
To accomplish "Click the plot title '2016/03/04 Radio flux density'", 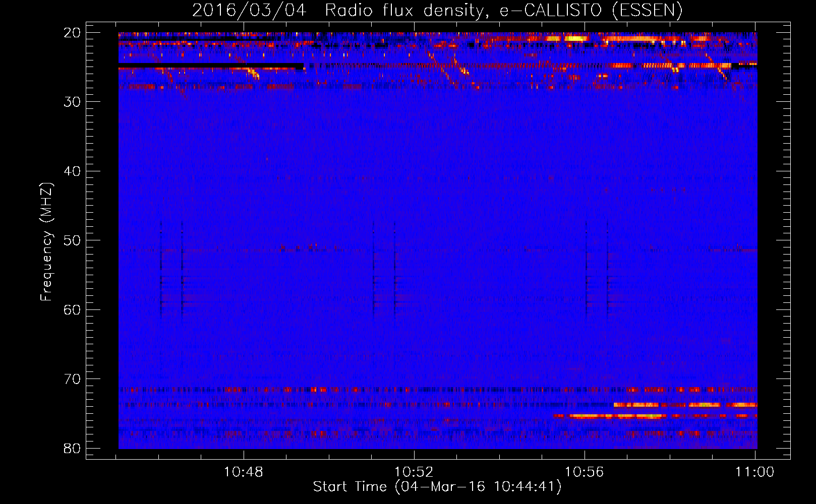I will tap(340, 11).
